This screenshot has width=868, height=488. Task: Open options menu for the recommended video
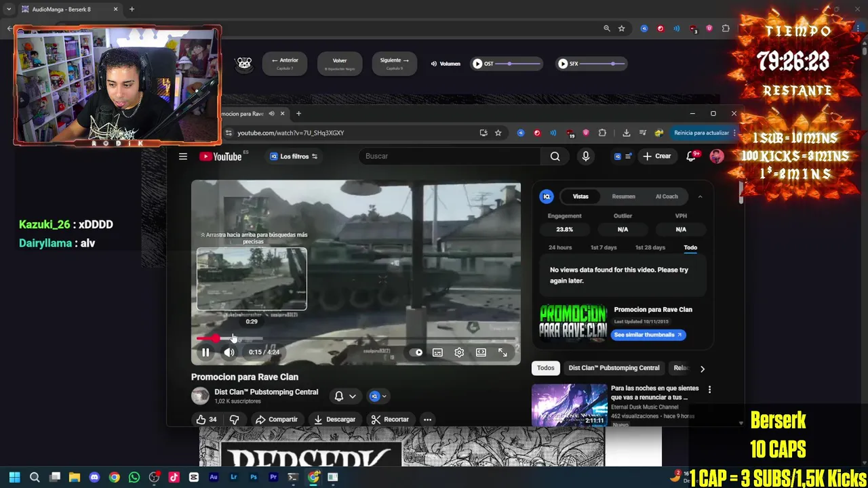(709, 390)
